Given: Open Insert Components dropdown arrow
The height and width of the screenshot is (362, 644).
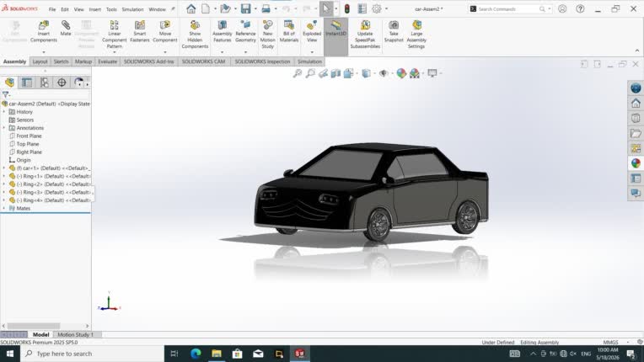Looking at the screenshot, I should click(44, 52).
